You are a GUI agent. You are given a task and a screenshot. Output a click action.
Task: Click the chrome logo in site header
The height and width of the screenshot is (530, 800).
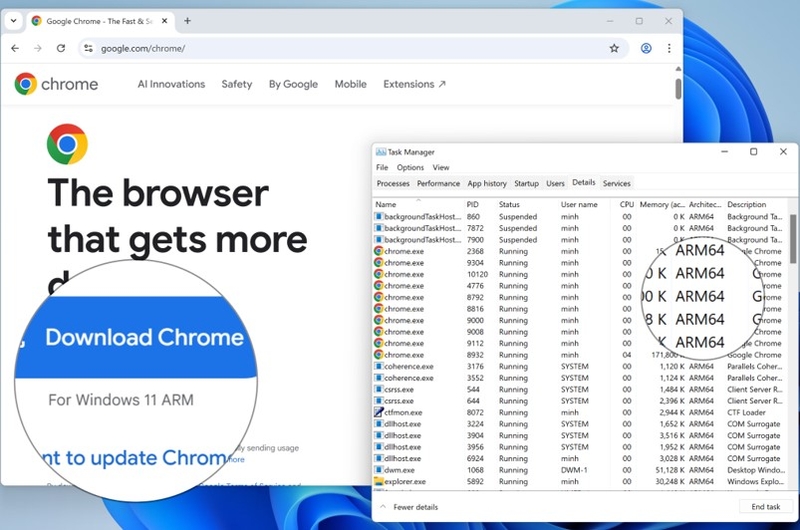click(56, 84)
